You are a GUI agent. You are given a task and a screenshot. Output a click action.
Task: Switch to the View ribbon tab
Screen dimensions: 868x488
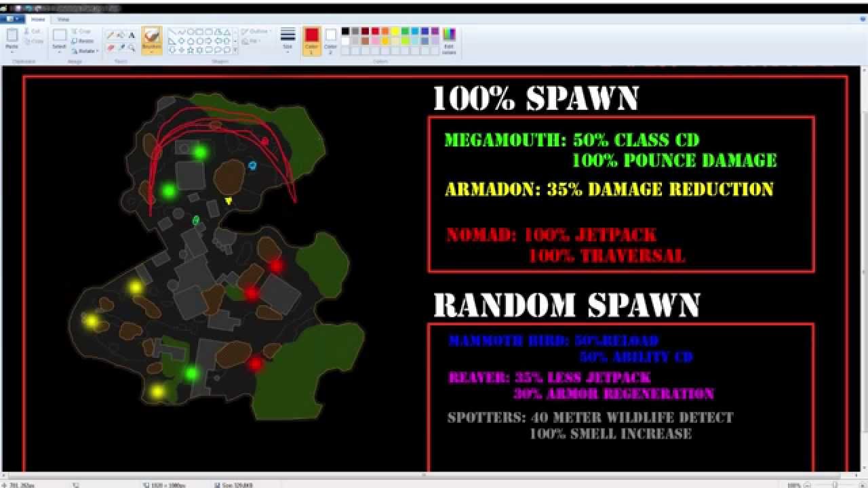(x=63, y=20)
